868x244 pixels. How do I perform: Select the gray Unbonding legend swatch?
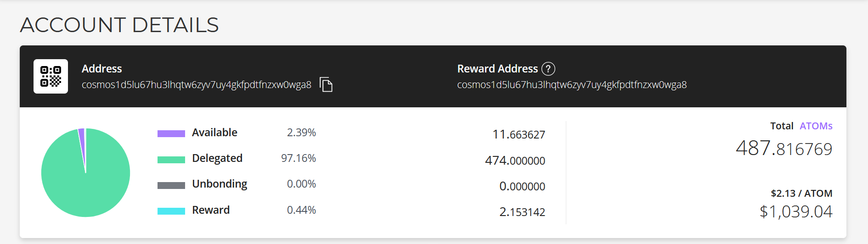(x=171, y=185)
